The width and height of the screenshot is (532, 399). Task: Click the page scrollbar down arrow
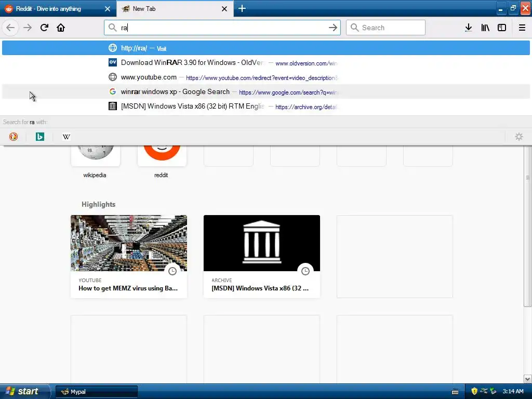tap(528, 379)
